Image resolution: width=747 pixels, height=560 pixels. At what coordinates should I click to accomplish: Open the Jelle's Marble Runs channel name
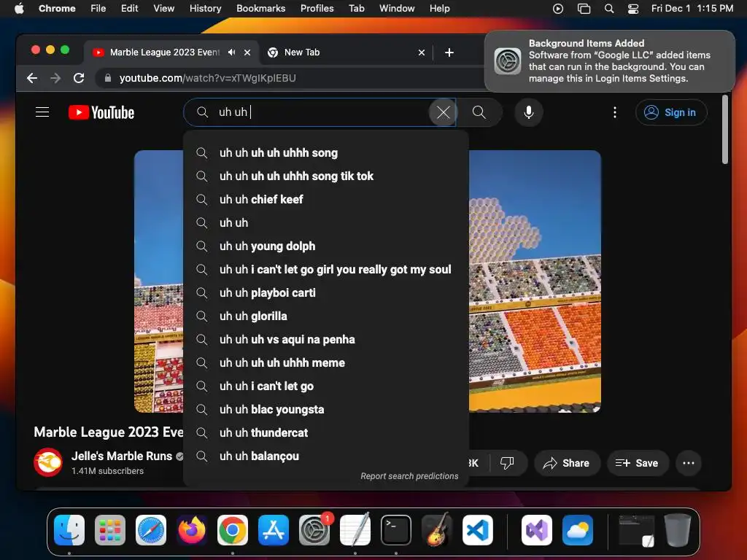(x=122, y=456)
